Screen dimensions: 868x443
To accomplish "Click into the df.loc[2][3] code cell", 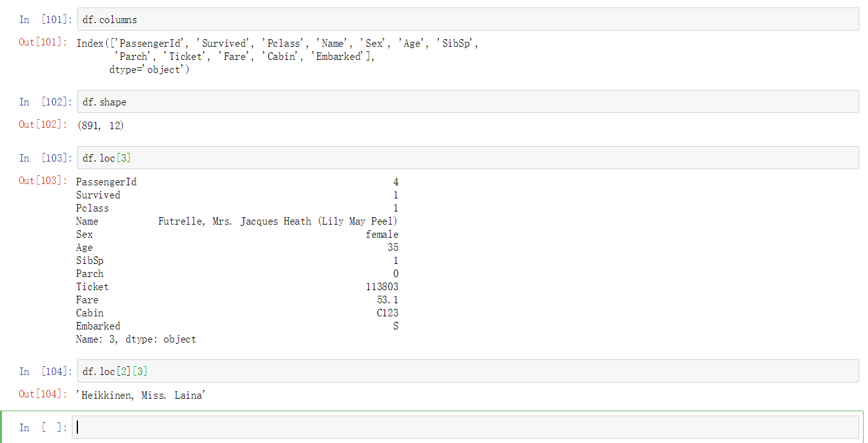I will (x=468, y=371).
